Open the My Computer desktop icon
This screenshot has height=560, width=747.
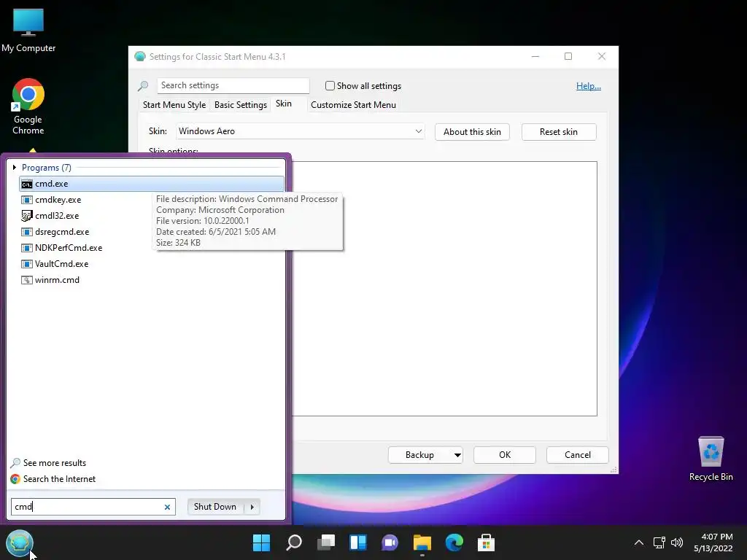[x=28, y=30]
